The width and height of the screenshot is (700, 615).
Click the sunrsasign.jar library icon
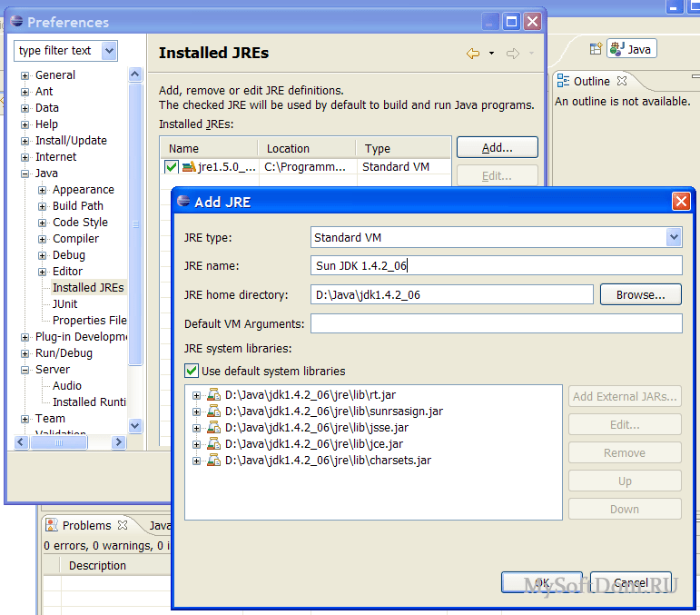click(x=214, y=412)
